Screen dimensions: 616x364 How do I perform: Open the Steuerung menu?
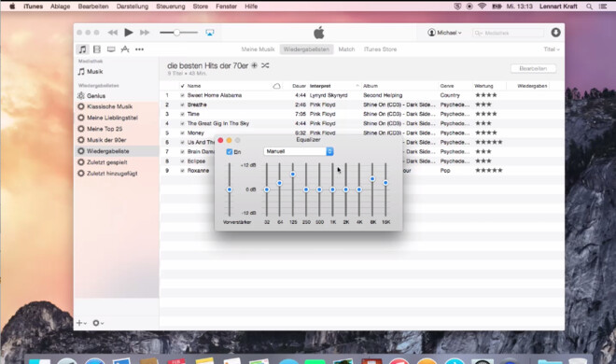point(171,7)
